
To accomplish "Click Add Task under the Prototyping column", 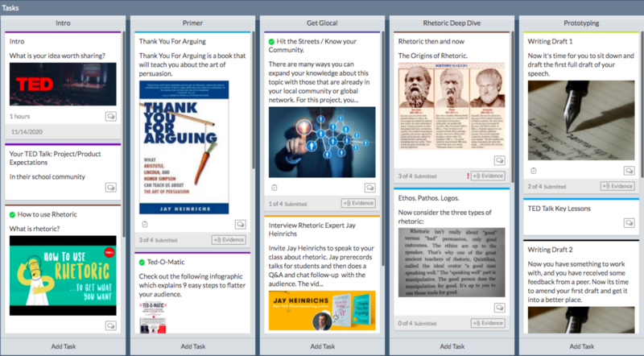I will coord(580,346).
